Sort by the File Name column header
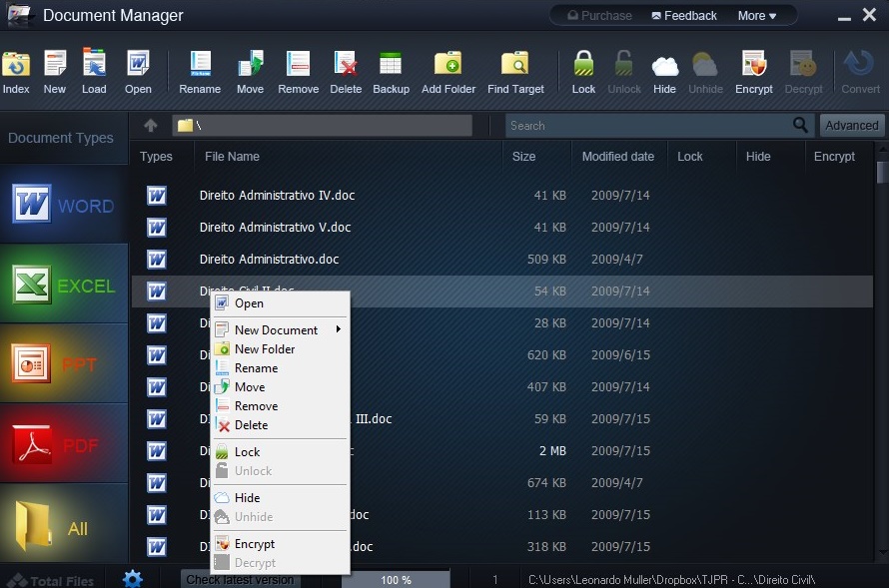The height and width of the screenshot is (588, 889). click(x=232, y=157)
